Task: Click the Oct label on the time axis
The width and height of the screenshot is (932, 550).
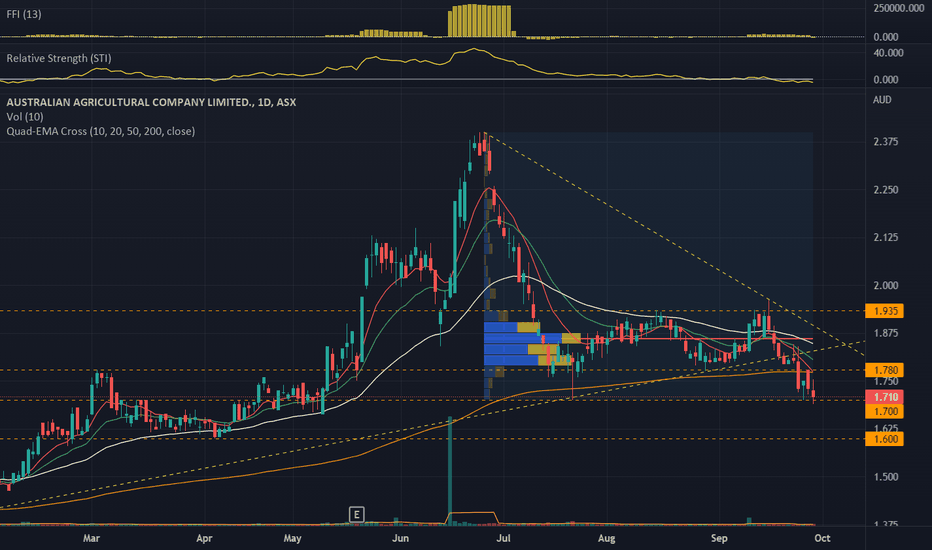Action: [822, 538]
